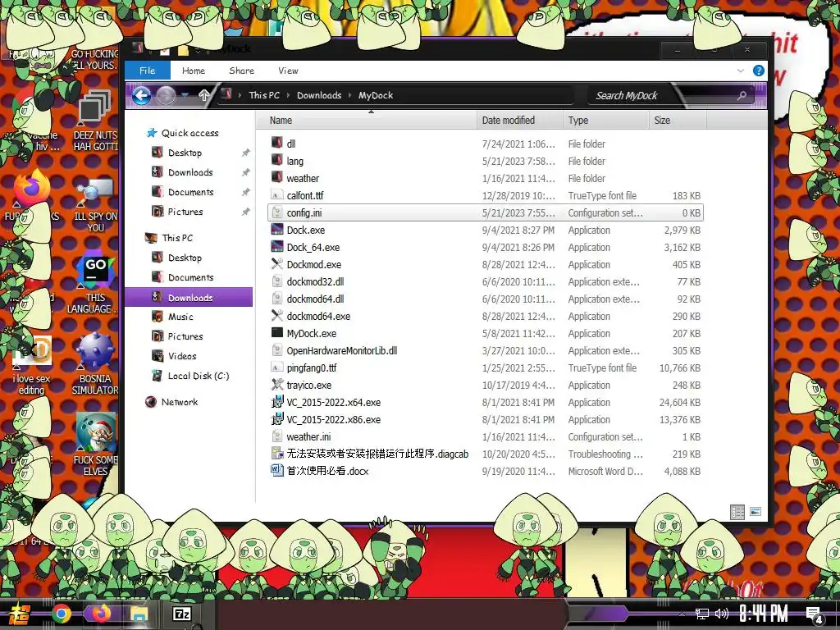Select the Dock_64.exe application icon

pyautogui.click(x=277, y=246)
